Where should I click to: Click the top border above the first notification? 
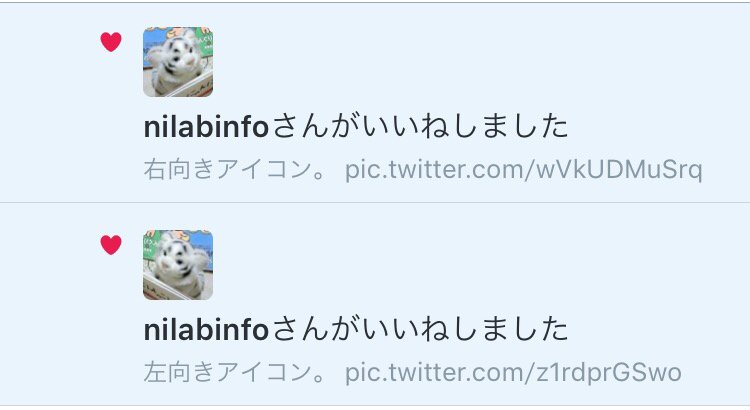375,2
